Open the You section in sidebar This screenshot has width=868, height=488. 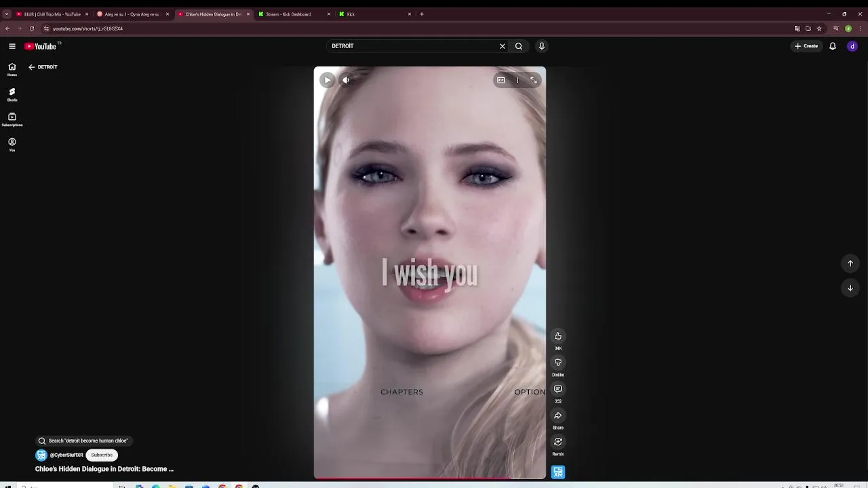(x=12, y=145)
